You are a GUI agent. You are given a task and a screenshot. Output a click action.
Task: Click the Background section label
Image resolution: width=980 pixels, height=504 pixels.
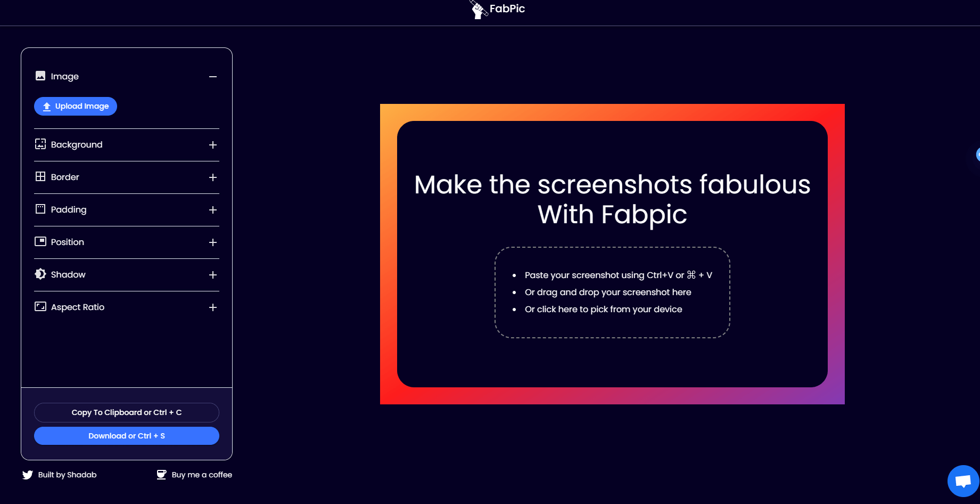[77, 145]
